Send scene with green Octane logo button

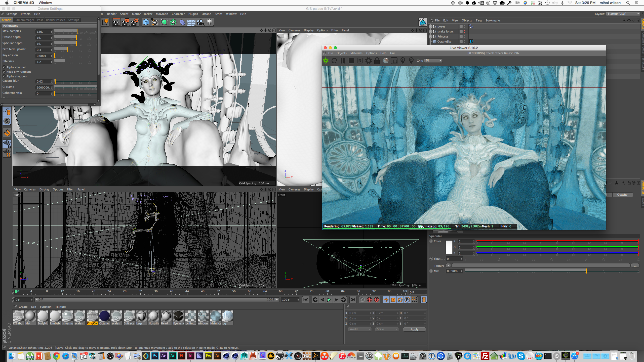coord(326,61)
